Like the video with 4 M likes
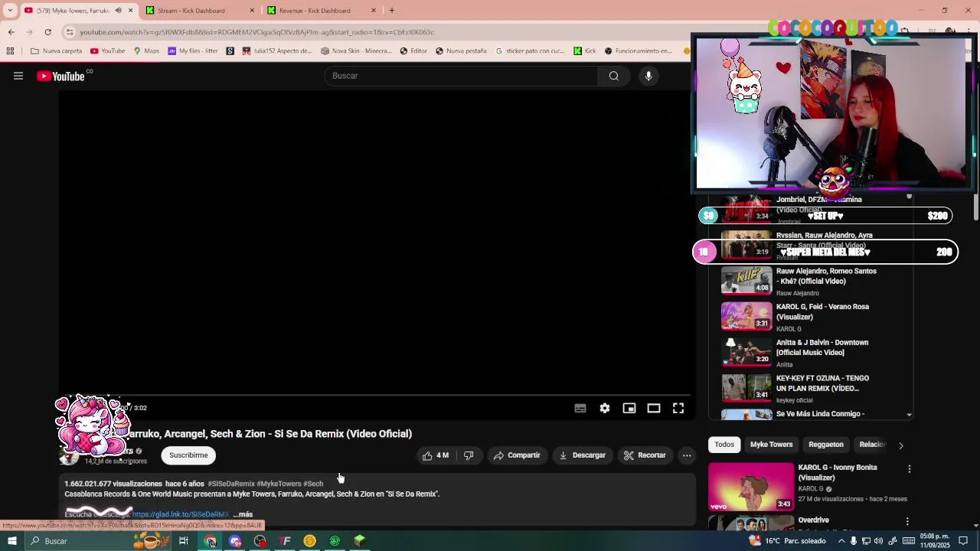Screen dimensions: 980x551 coord(435,455)
